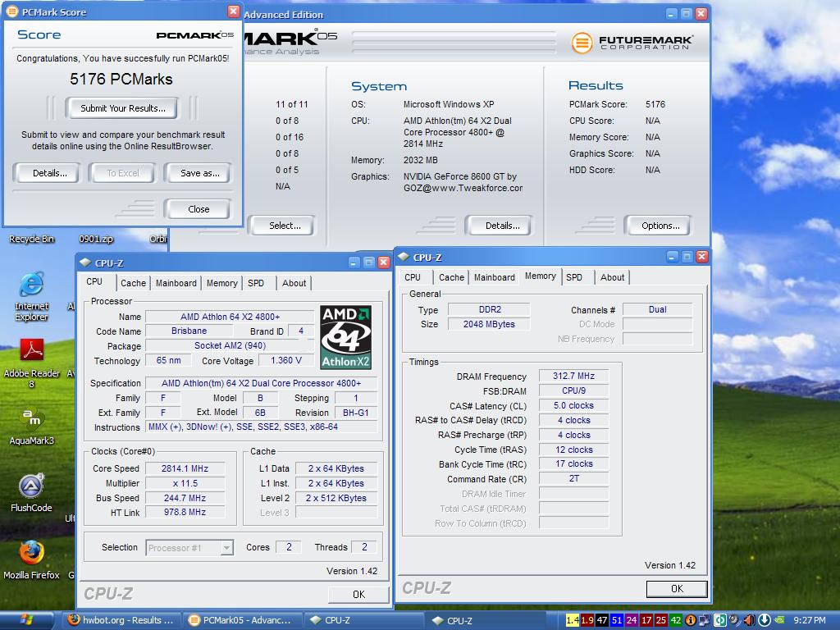Open the network connection tray icon
The height and width of the screenshot is (630, 840).
(705, 620)
